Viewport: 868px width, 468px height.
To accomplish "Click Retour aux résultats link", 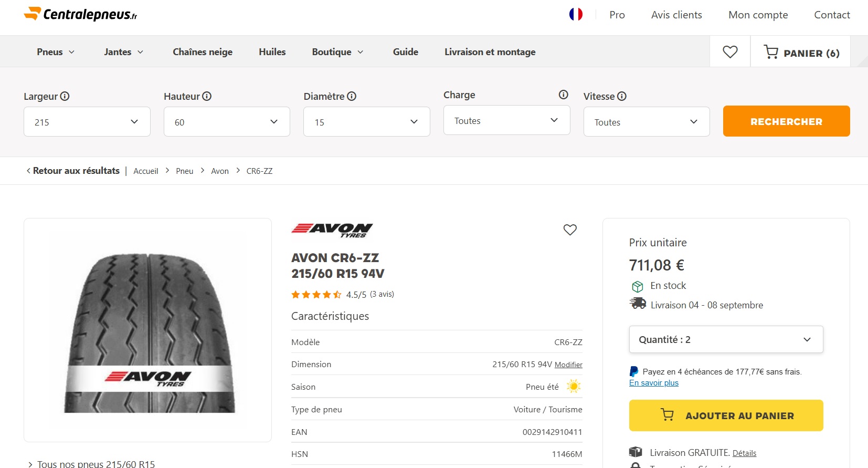I will coord(73,171).
